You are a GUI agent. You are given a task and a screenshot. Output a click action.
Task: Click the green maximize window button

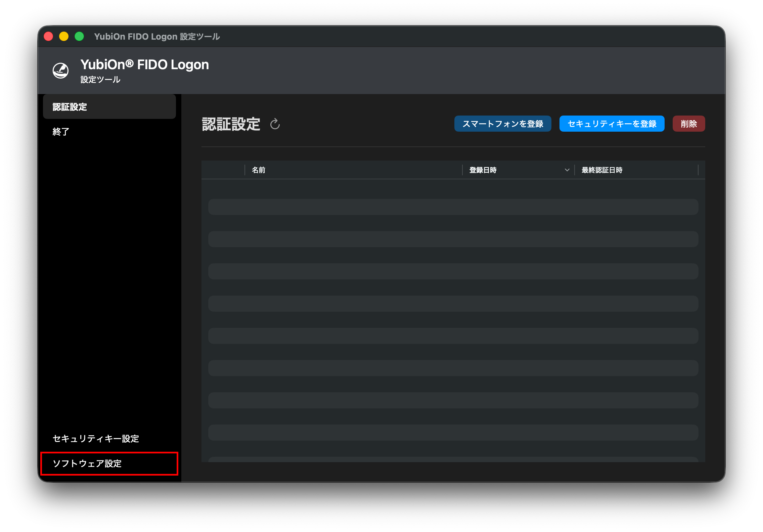[79, 36]
